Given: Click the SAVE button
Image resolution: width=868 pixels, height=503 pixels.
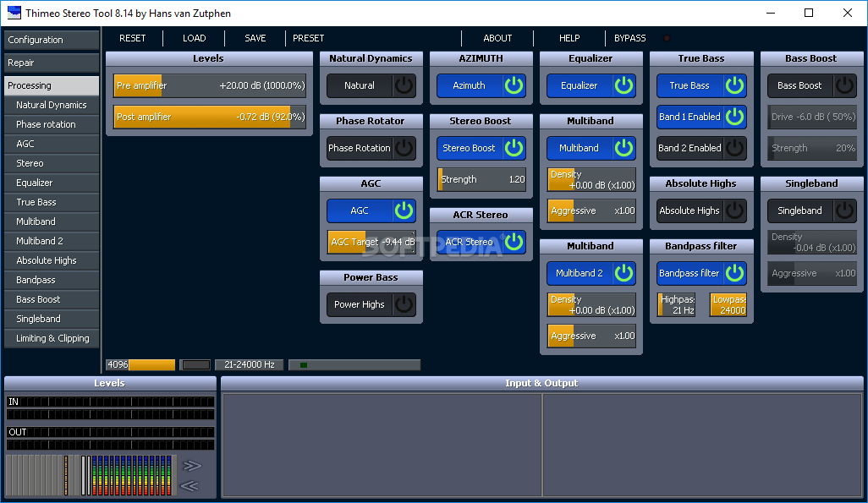Looking at the screenshot, I should coord(255,38).
